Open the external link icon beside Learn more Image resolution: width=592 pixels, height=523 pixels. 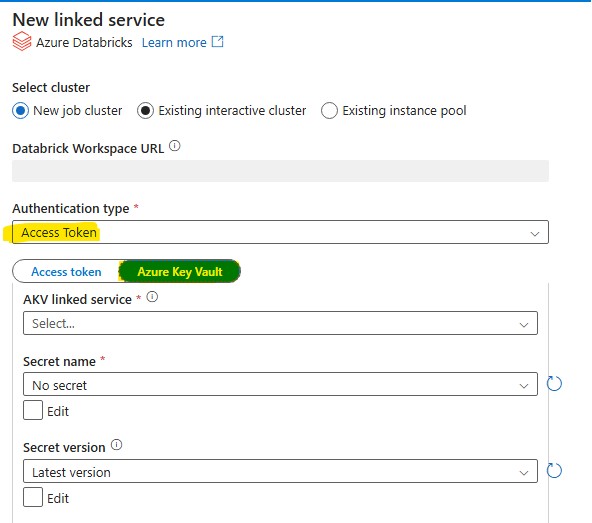(217, 41)
